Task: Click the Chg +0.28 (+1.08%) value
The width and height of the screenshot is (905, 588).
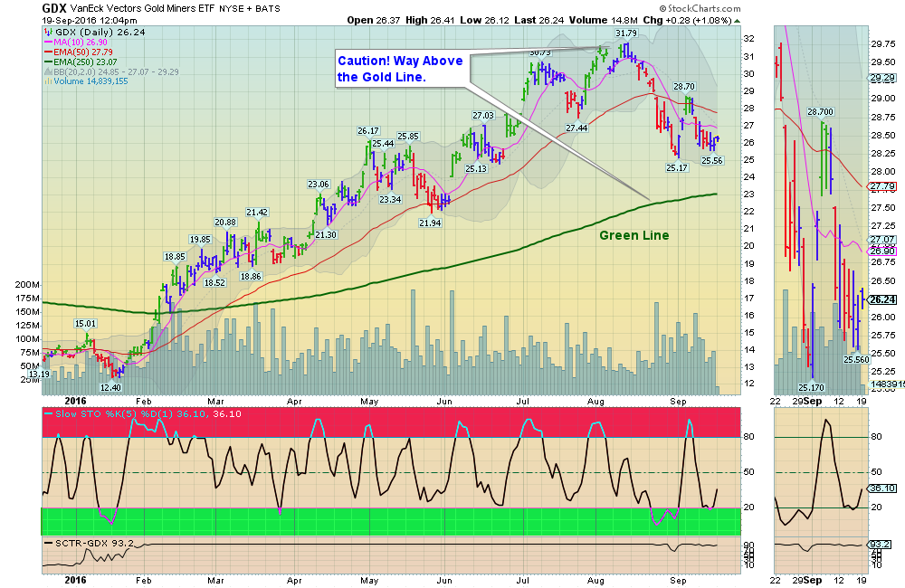Action: [687, 20]
